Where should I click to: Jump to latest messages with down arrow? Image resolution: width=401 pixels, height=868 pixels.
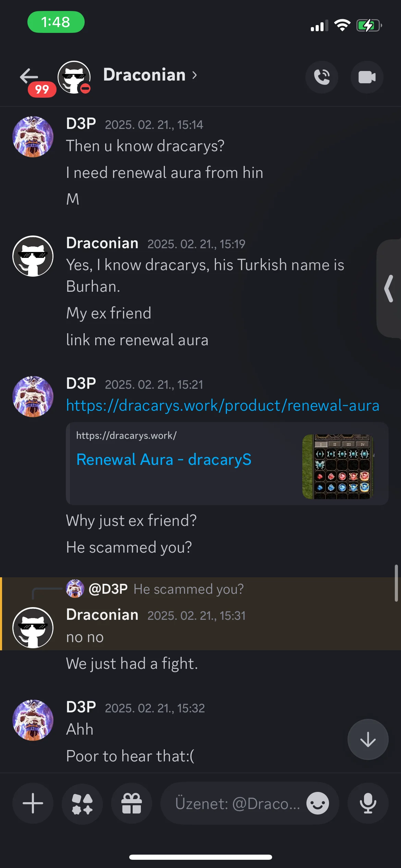point(368,739)
